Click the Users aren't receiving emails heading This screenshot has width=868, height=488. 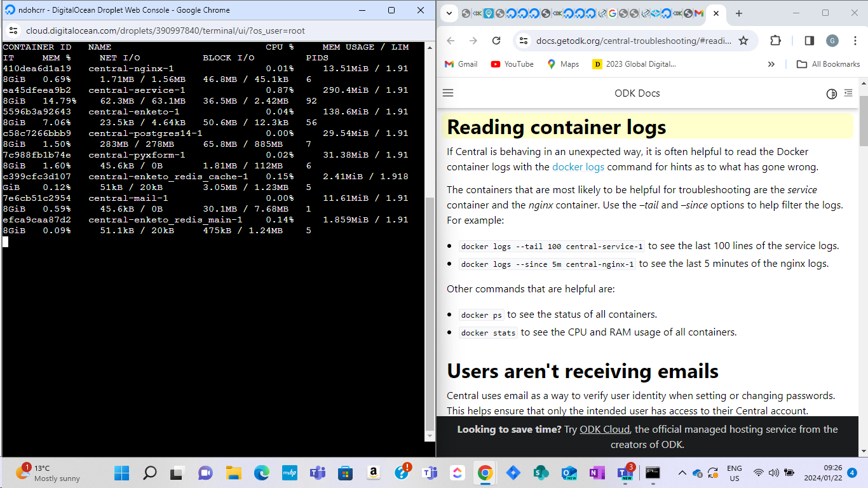tap(583, 371)
